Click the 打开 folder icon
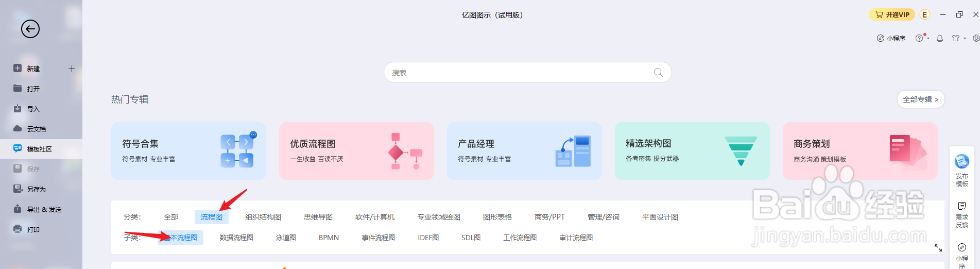 click(18, 88)
